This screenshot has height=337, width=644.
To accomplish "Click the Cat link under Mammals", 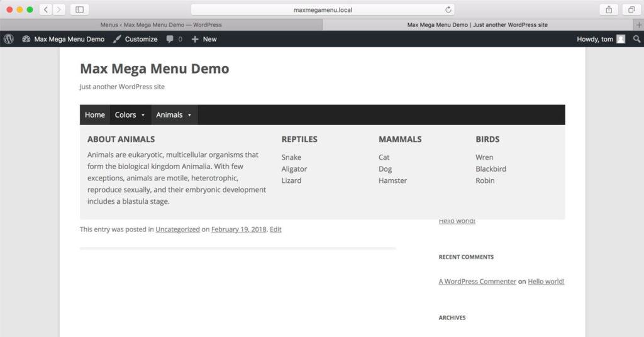I will (x=384, y=157).
